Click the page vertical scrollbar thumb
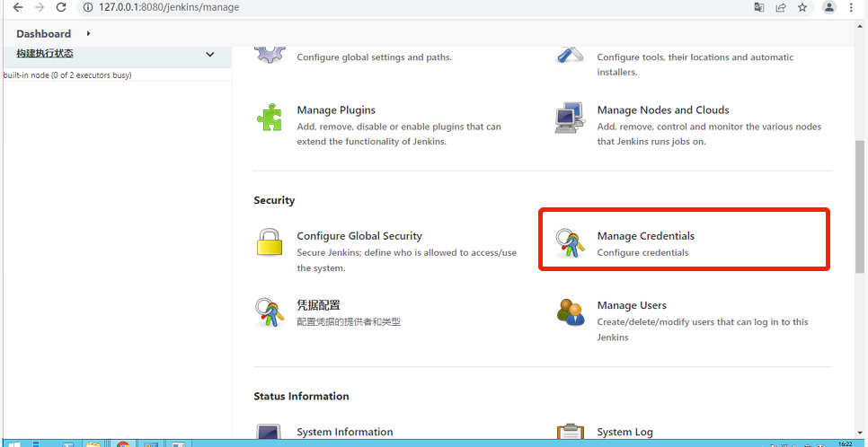868x447 pixels. [862, 206]
